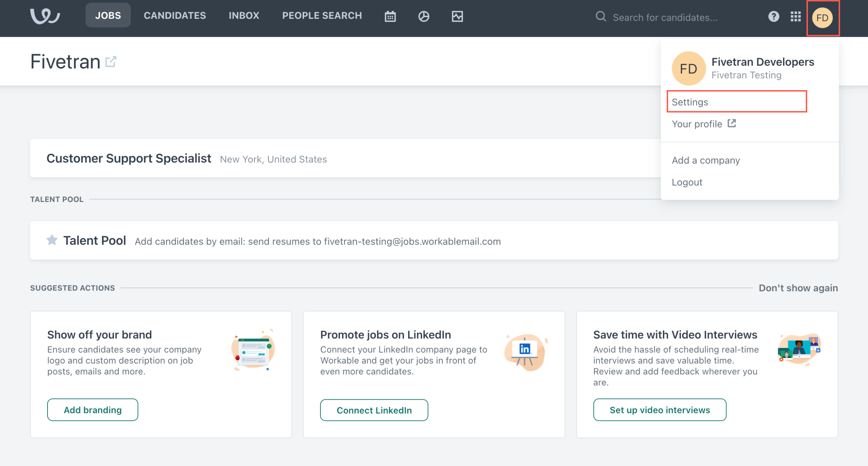
Task: Click the Show off your brand heading
Action: click(x=99, y=335)
